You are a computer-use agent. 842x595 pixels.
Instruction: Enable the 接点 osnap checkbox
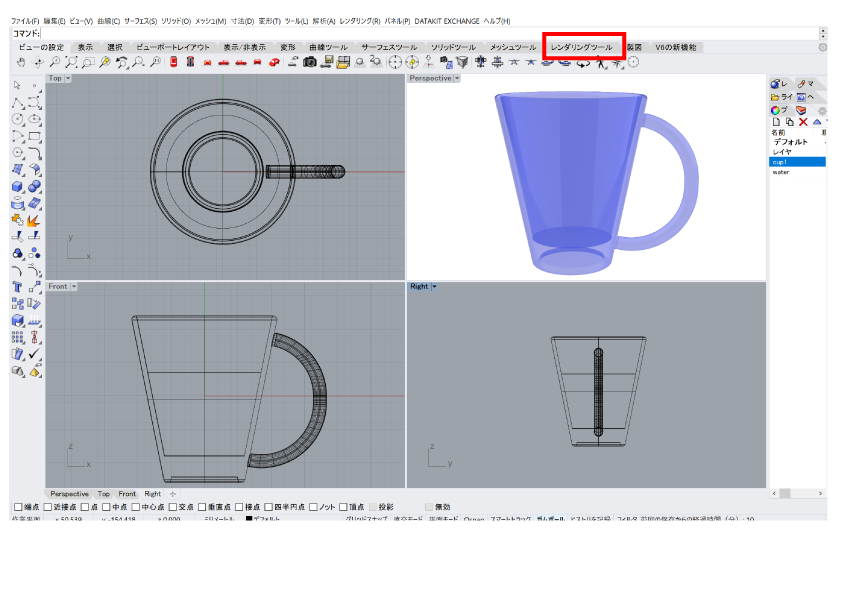pos(239,507)
